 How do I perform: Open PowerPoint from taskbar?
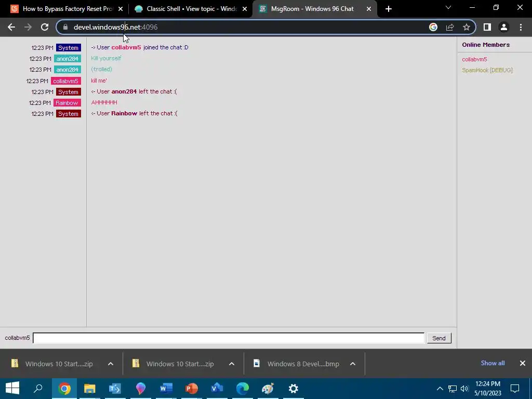pos(191,388)
